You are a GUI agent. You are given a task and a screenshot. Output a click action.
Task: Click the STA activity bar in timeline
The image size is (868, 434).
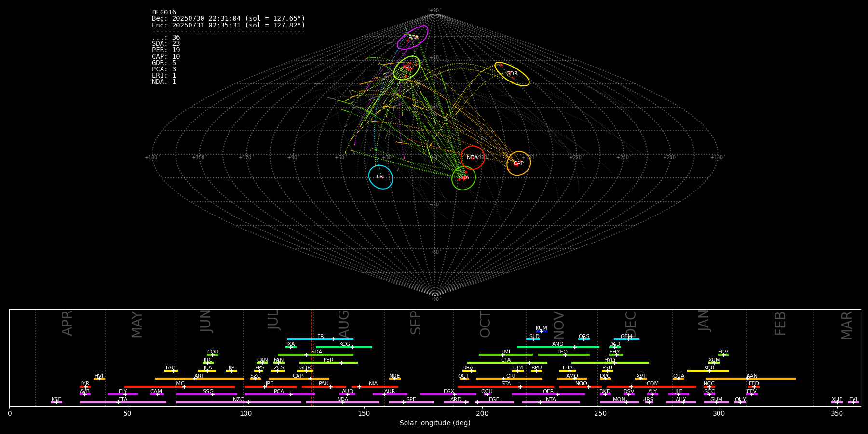click(x=506, y=387)
